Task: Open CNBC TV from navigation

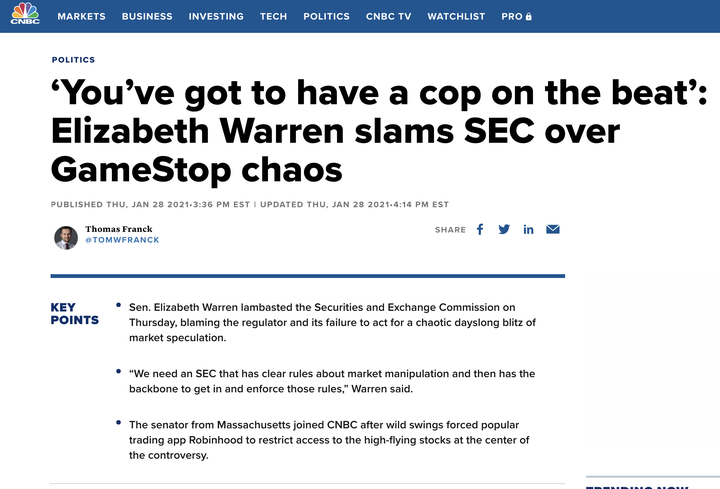Action: coord(388,17)
